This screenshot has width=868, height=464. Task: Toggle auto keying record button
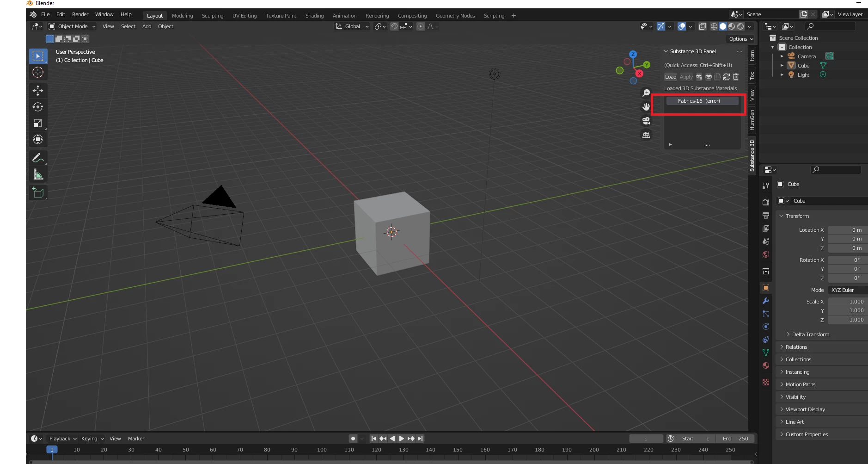point(353,439)
